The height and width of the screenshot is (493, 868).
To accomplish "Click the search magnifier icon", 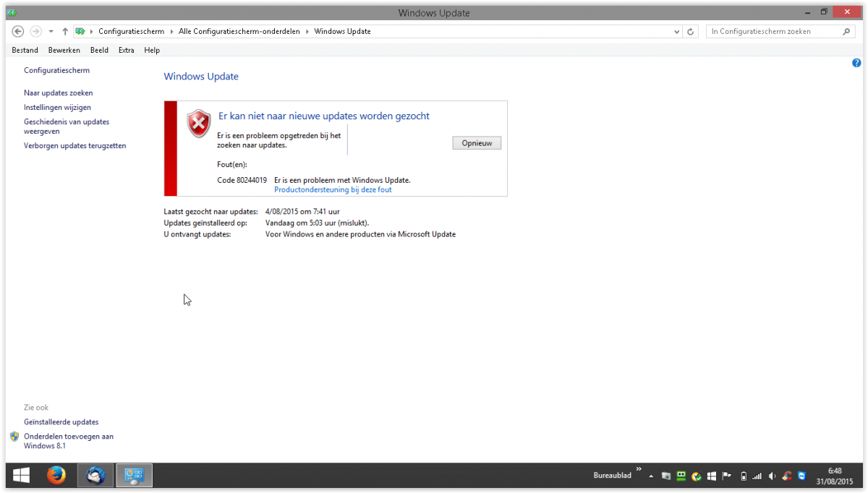I will [848, 32].
